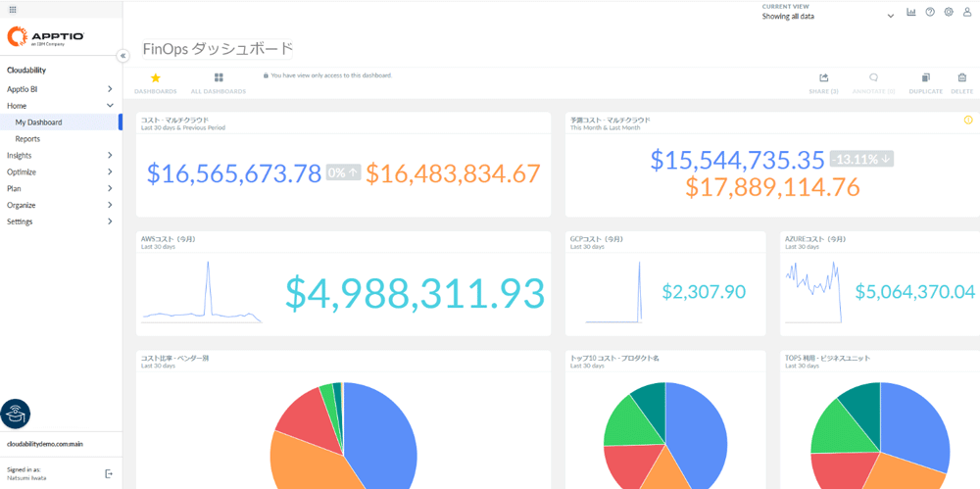Viewport: 980px width, 489px height.
Task: Open Insights menu item
Action: 19,155
